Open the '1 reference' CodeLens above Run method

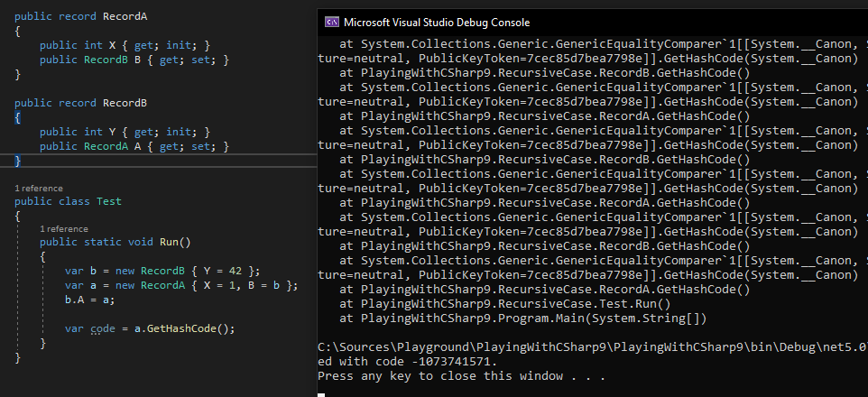click(64, 228)
